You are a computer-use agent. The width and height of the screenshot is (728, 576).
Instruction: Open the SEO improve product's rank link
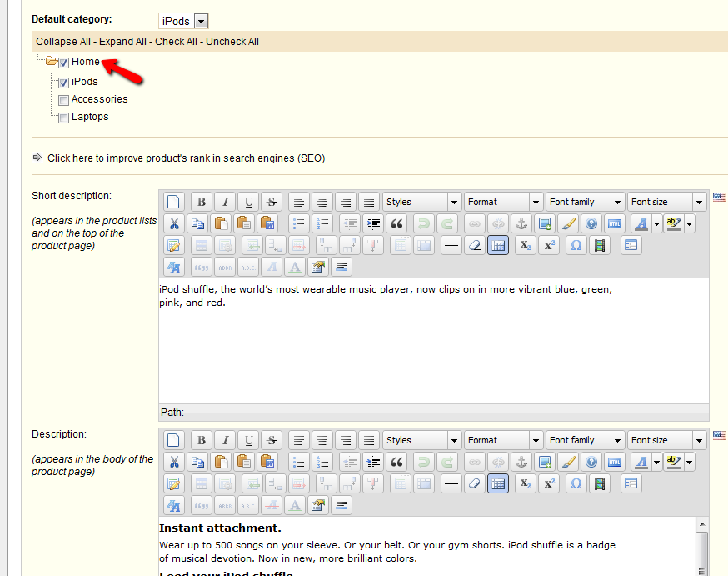[x=186, y=158]
